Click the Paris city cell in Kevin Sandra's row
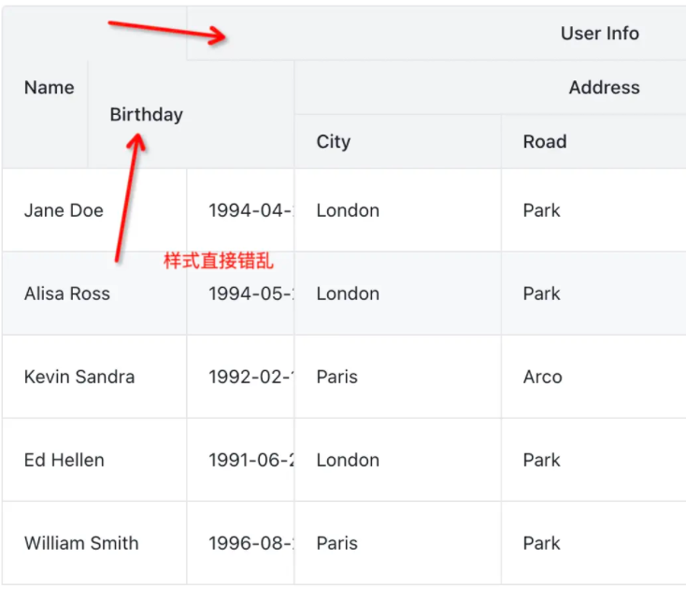The width and height of the screenshot is (700, 602). click(x=337, y=377)
